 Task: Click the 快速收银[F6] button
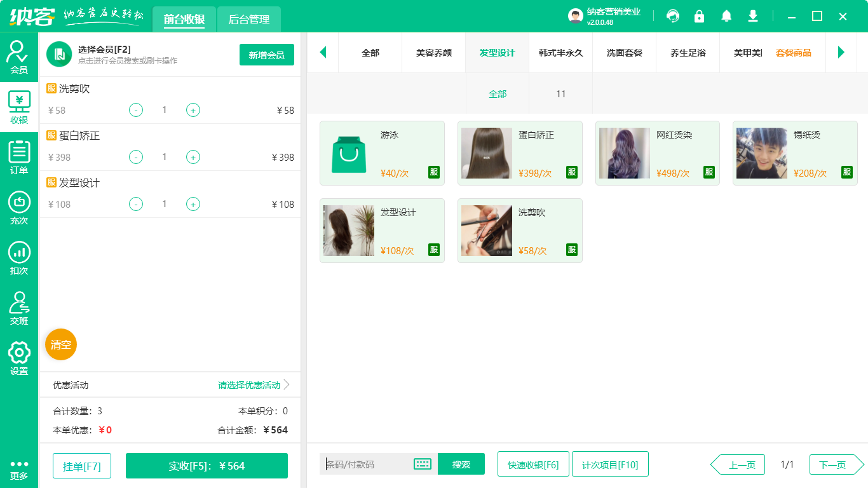(533, 464)
